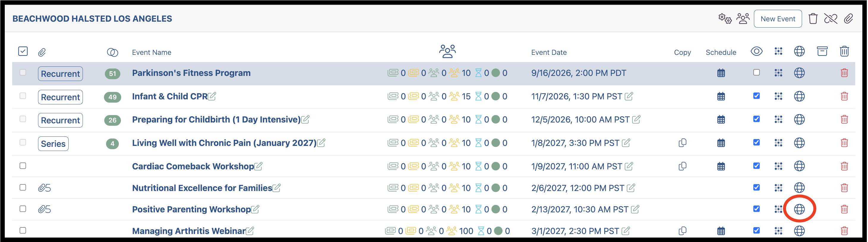
Task: Edit name of Infant & Child CPR event
Action: pyautogui.click(x=212, y=96)
